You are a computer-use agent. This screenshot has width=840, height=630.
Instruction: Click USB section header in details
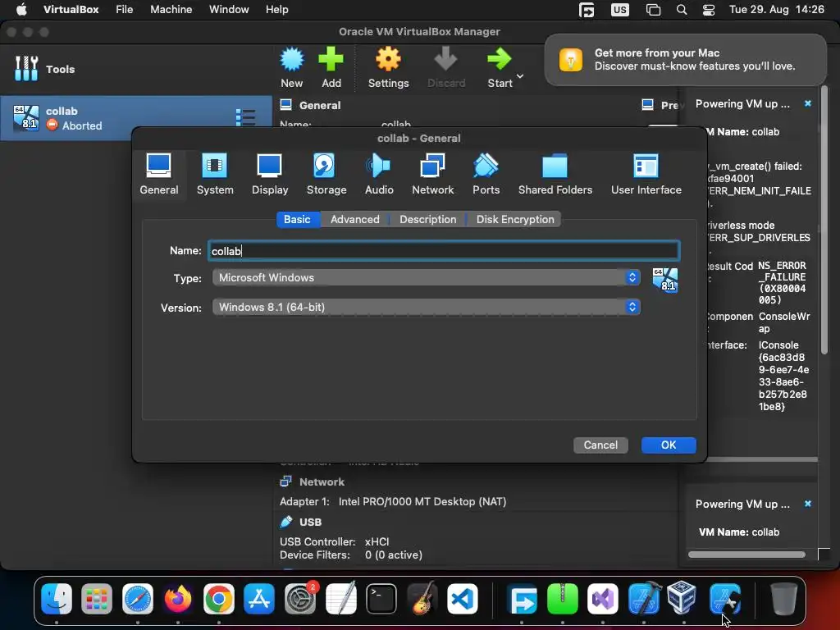tap(310, 522)
